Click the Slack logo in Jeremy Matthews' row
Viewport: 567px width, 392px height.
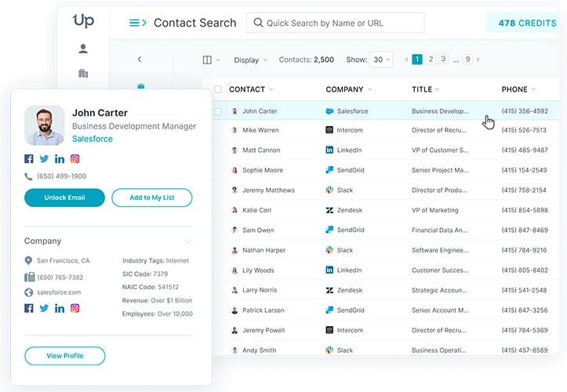[x=329, y=190]
